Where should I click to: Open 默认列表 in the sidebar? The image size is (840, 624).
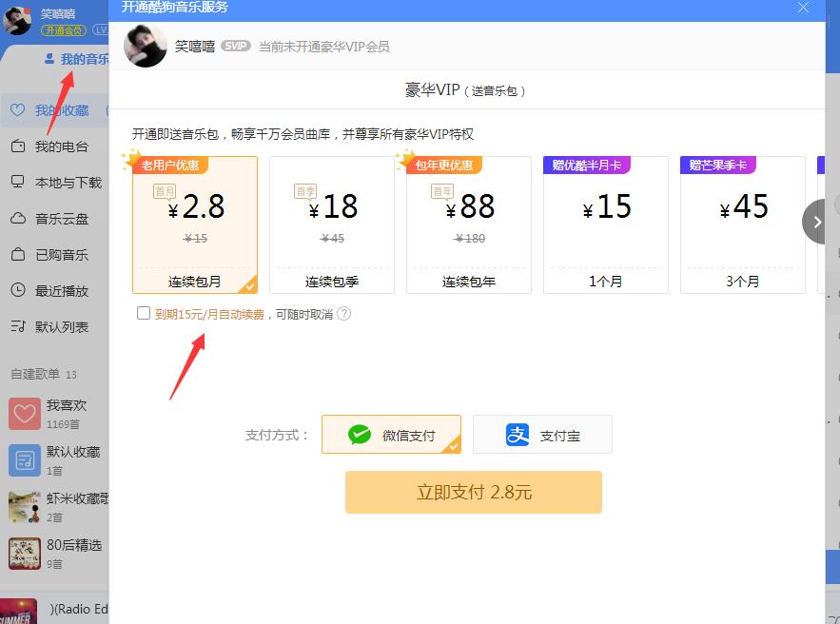55,326
